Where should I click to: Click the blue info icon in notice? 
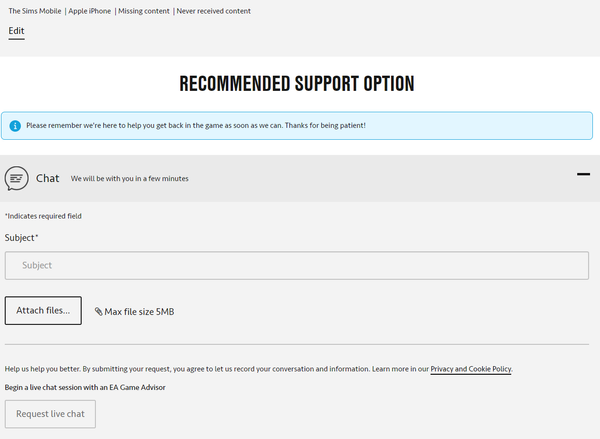click(x=15, y=126)
